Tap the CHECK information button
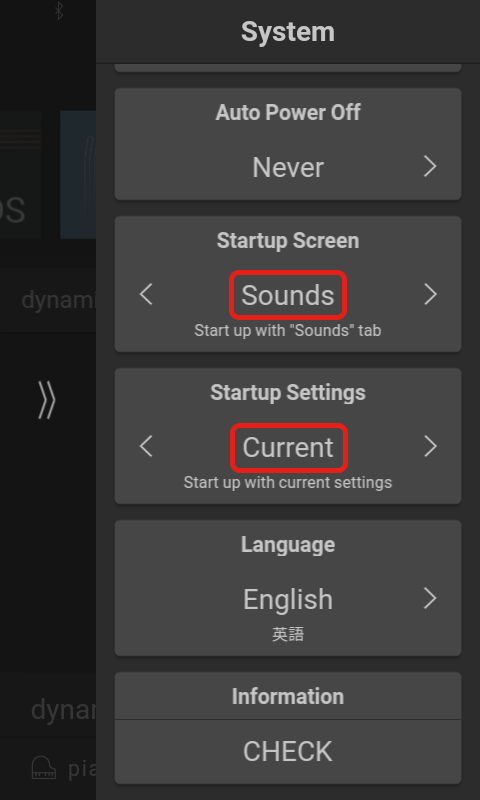This screenshot has height=800, width=480. [x=288, y=752]
